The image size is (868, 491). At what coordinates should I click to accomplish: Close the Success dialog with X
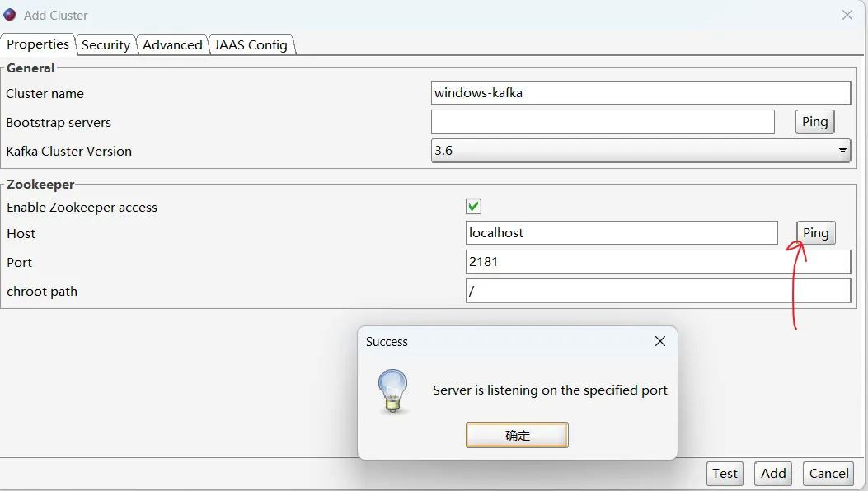659,342
